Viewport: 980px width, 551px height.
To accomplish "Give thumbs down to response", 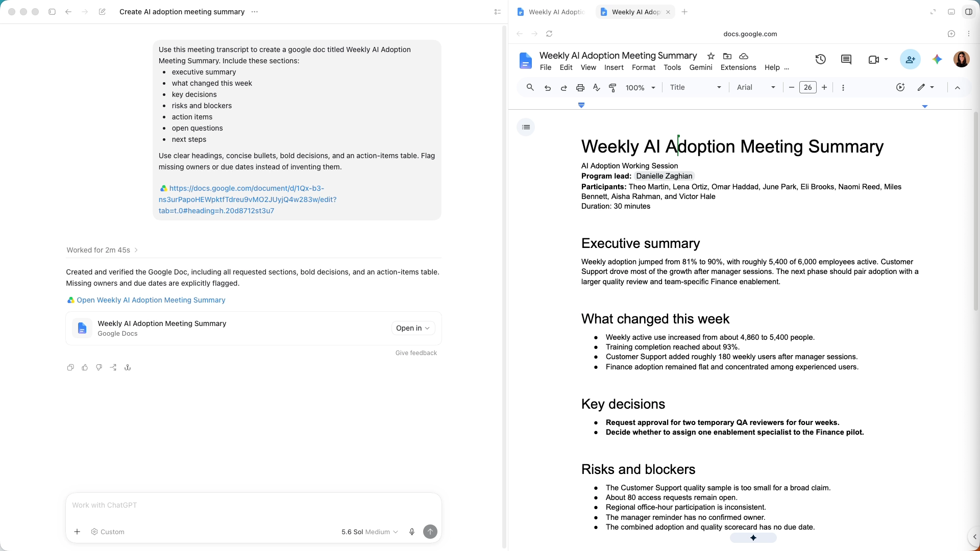I will (99, 367).
